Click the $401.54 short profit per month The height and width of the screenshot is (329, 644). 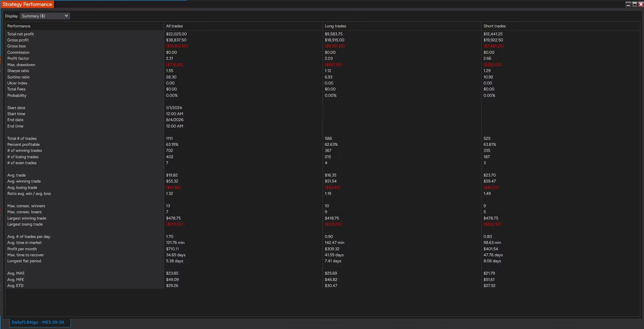pyautogui.click(x=491, y=249)
